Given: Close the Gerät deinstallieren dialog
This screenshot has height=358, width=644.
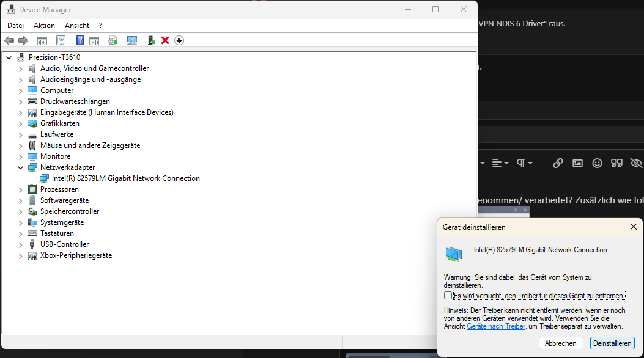Looking at the screenshot, I should [x=634, y=227].
